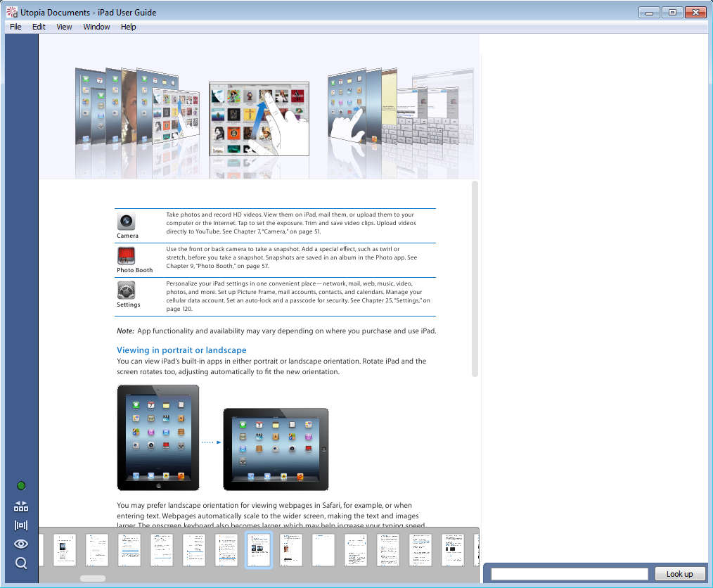The width and height of the screenshot is (713, 588).
Task: Open the File menu
Action: (x=15, y=27)
